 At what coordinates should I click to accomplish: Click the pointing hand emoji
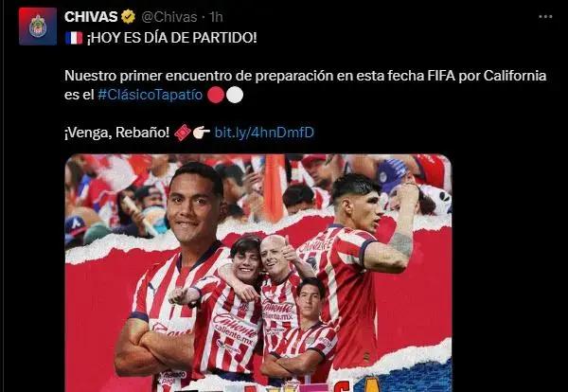coord(201,133)
